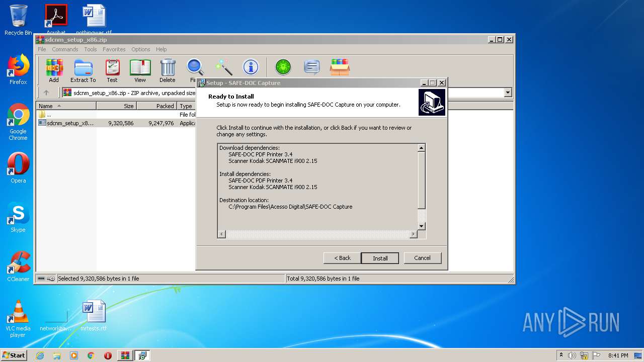Click Windows Explorer folder taskbar icon
The image size is (644, 362).
[57, 355]
